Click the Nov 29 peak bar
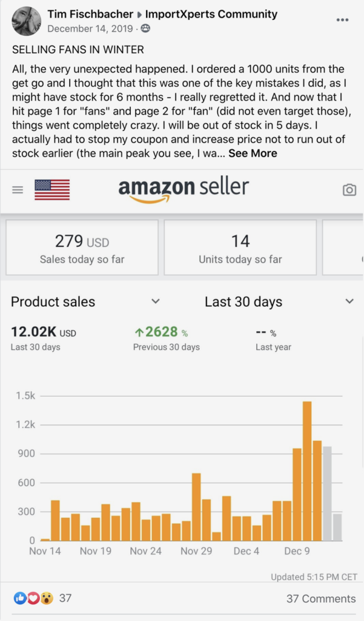 click(x=196, y=507)
